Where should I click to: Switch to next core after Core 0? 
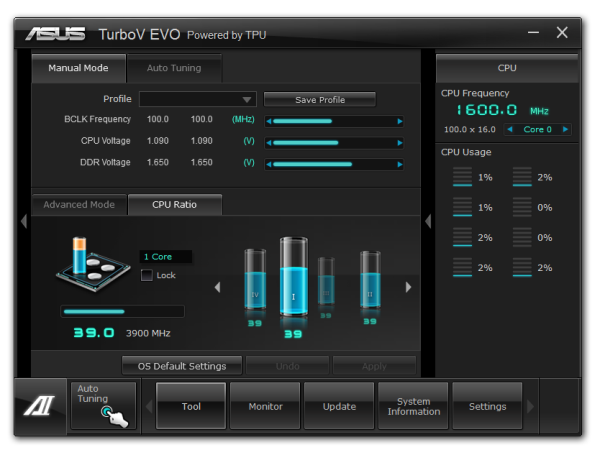(x=566, y=129)
